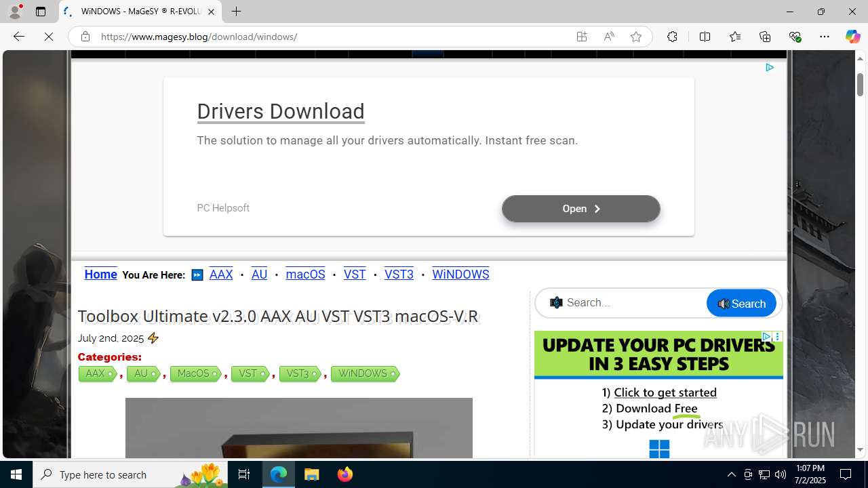
Task: Open the tab actions menu icon
Action: (41, 12)
